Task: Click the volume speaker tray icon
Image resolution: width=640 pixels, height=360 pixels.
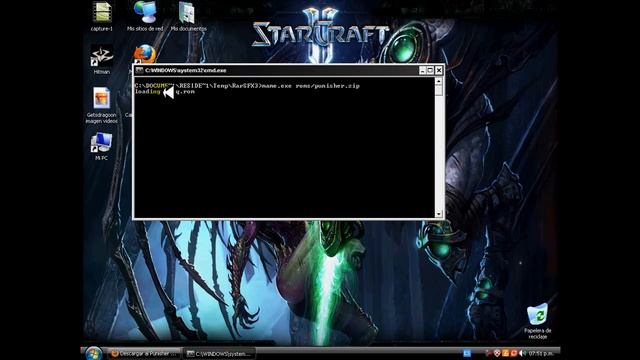Action: pyautogui.click(x=522, y=353)
